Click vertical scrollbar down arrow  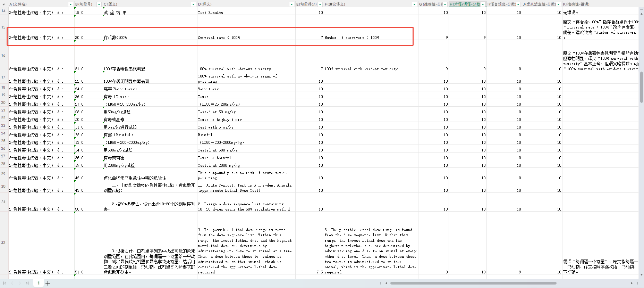(x=641, y=275)
